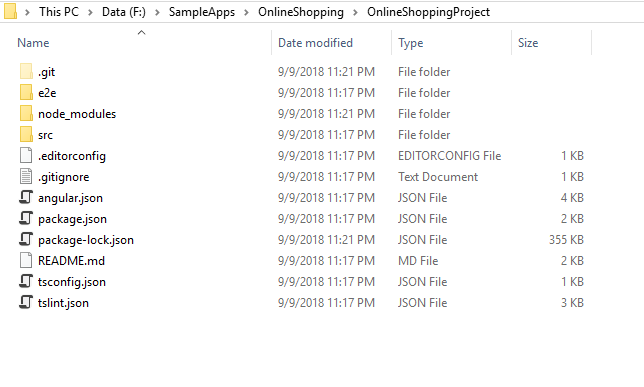Click the .gitignore text document icon
Viewport: 644px width, 387px height.
pos(26,177)
